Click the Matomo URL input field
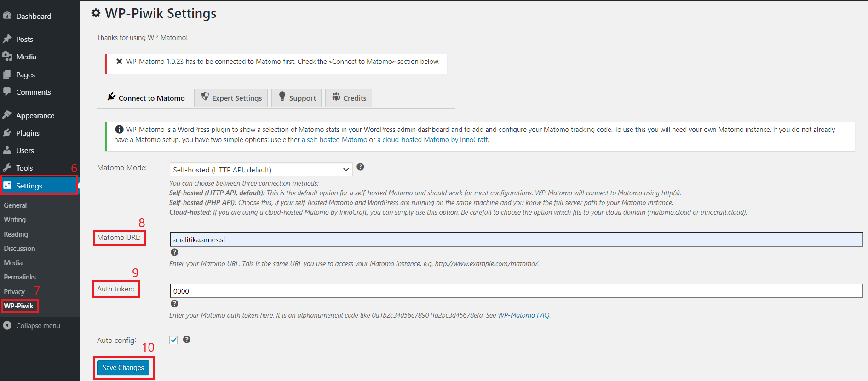This screenshot has width=868, height=381. tap(516, 239)
